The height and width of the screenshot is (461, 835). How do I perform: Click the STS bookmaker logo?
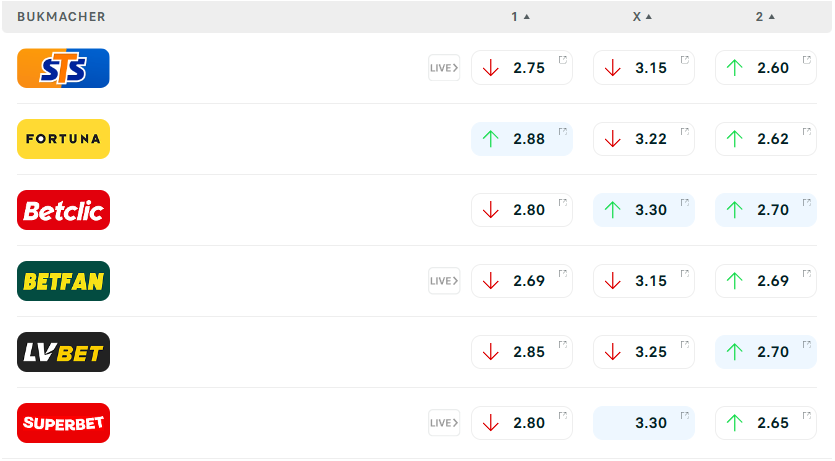[x=63, y=68]
